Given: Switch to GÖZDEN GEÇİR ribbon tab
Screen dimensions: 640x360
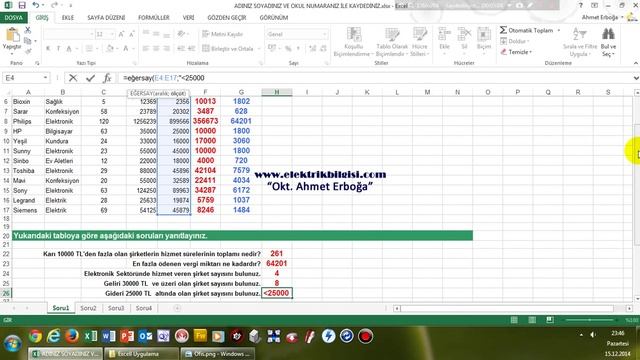Looking at the screenshot, I should coord(227,18).
